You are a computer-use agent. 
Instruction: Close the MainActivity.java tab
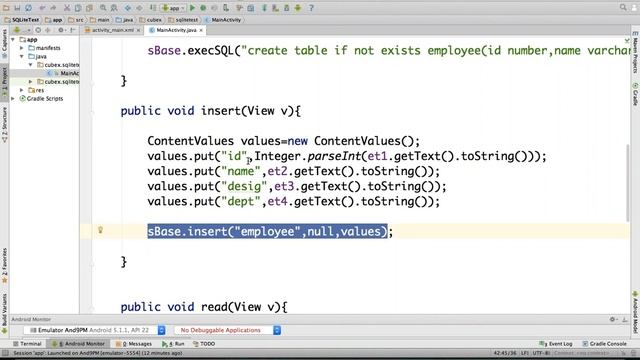click(201, 30)
